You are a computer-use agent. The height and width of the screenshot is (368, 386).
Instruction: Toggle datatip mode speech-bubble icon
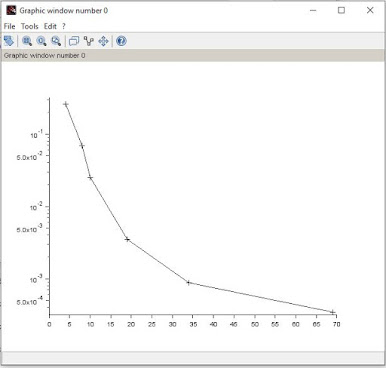74,41
